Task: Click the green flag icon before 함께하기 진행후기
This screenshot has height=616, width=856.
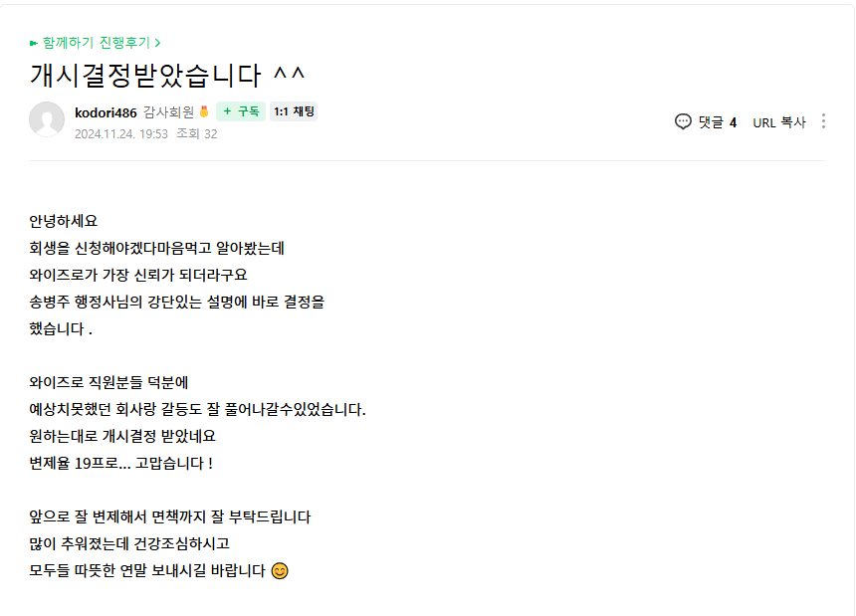Action: (x=34, y=43)
